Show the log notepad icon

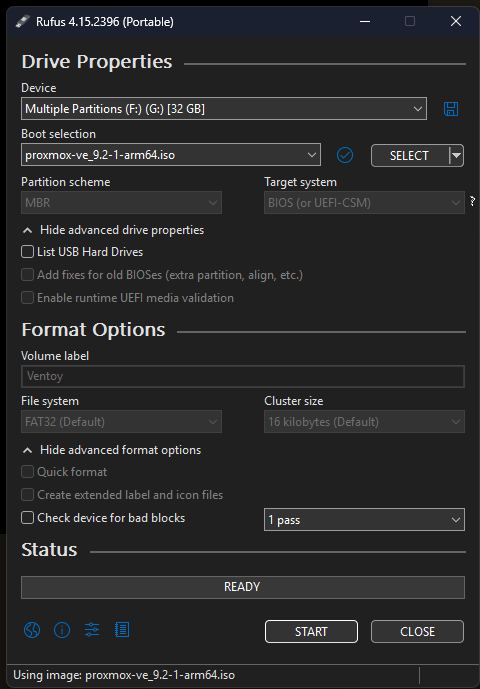[x=122, y=630]
